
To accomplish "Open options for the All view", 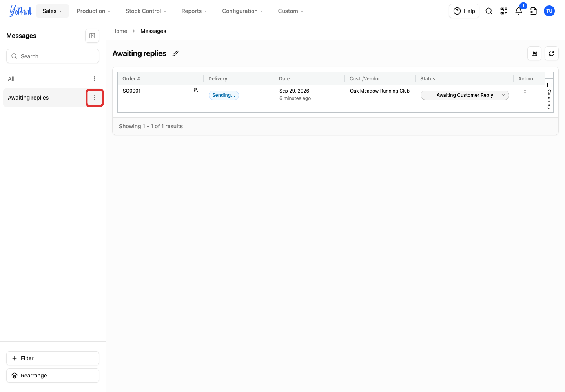I will pos(95,79).
